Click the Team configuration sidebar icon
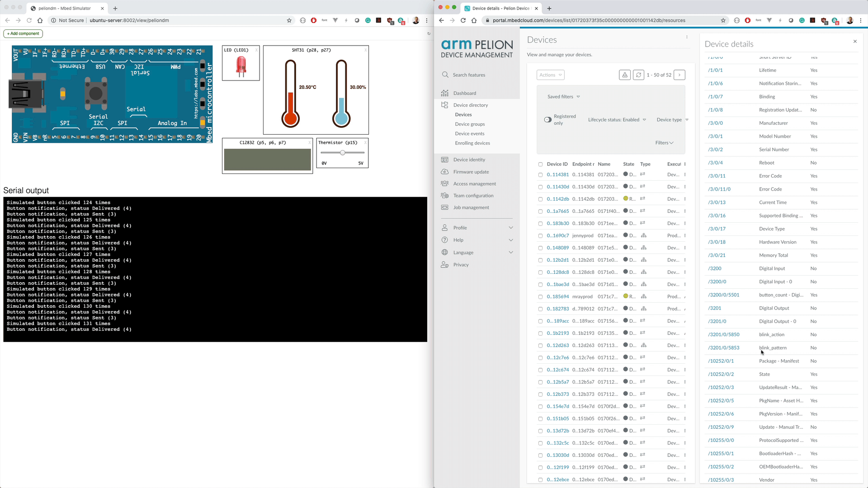The image size is (868, 488). (445, 196)
